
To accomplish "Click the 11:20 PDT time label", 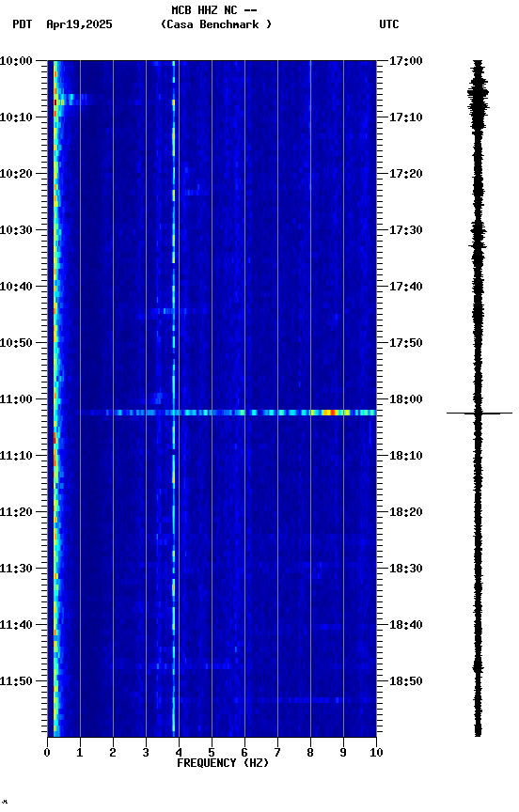I will pos(16,512).
